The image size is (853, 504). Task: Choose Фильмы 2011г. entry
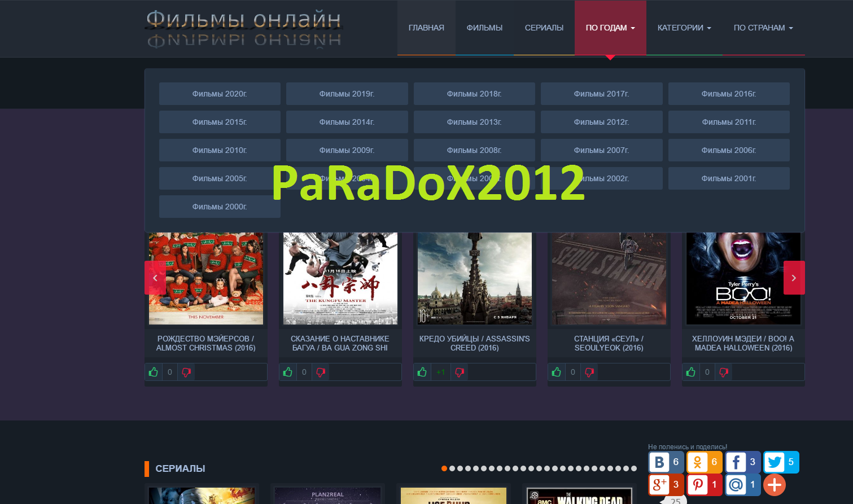[x=729, y=122]
